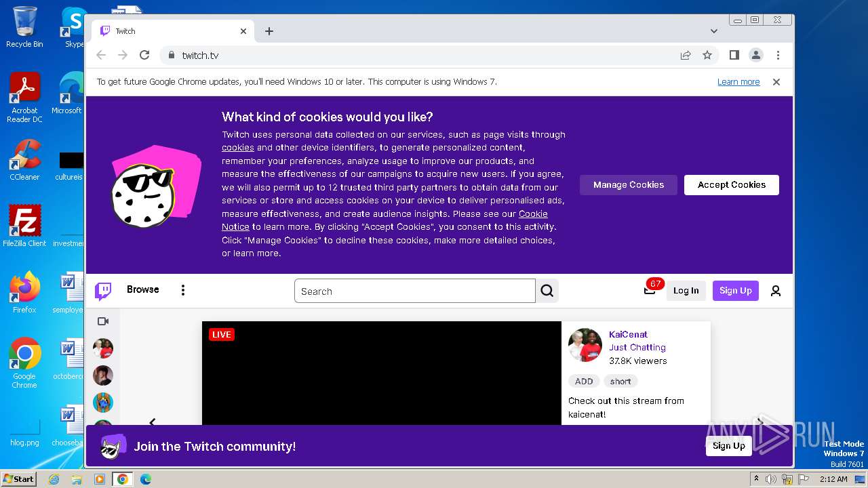Click Sign Up in the navigation bar

click(x=736, y=291)
